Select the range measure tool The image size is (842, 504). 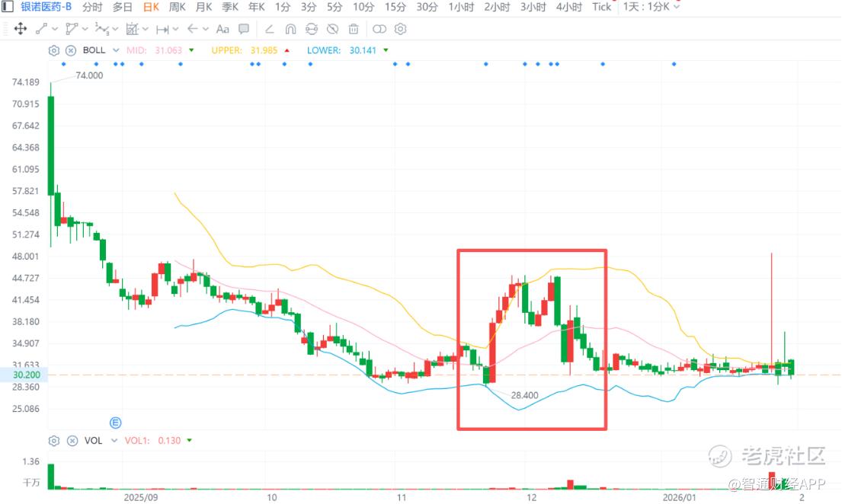click(162, 30)
